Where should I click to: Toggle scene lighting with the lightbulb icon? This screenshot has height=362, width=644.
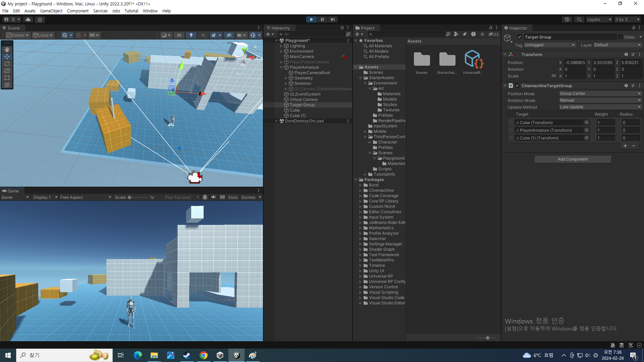coord(191,35)
